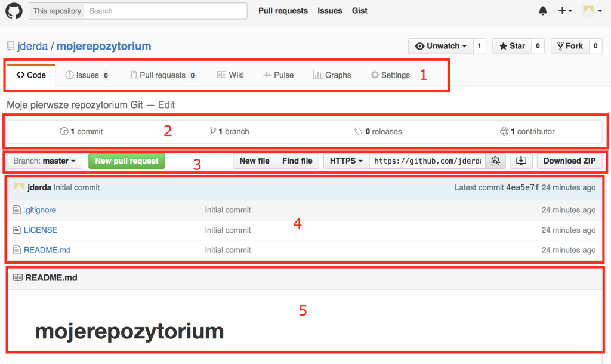Screen dimensions: 611x364
Task: Open Issues in top header
Action: click(329, 11)
